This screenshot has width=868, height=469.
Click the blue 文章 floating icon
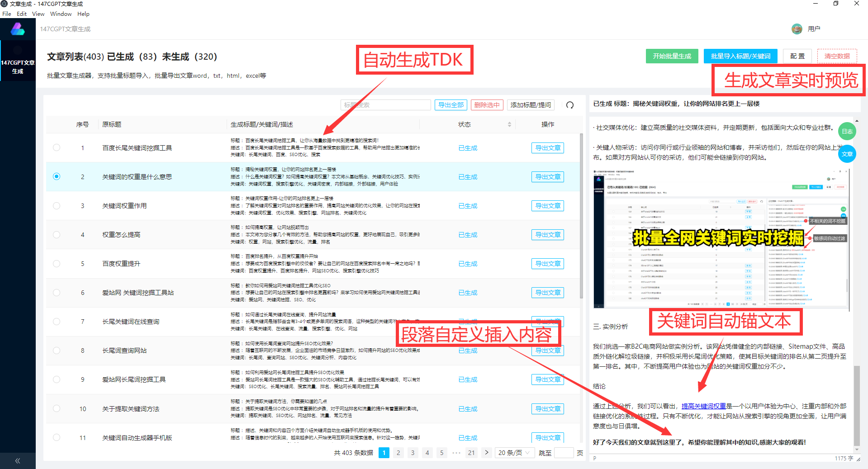point(847,154)
